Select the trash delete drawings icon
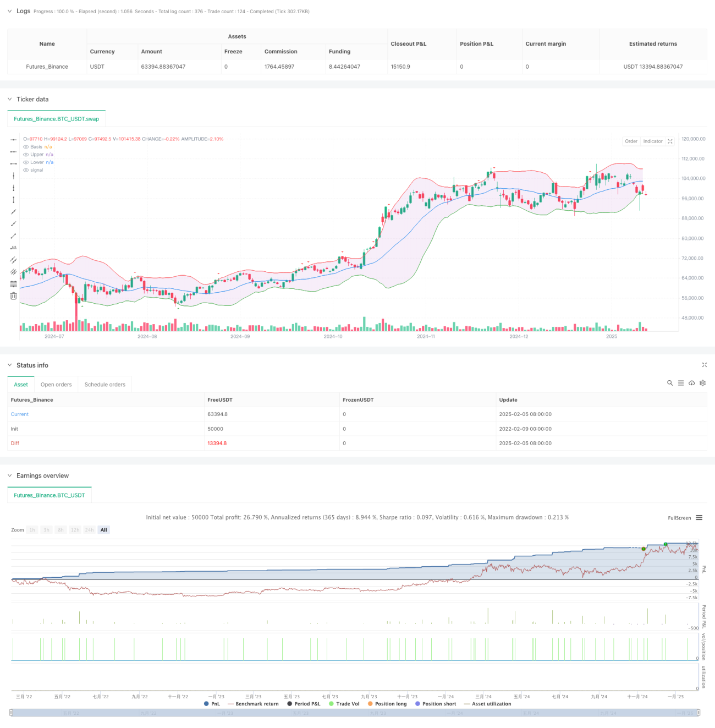Image resolution: width=715 pixels, height=728 pixels. coord(13,296)
